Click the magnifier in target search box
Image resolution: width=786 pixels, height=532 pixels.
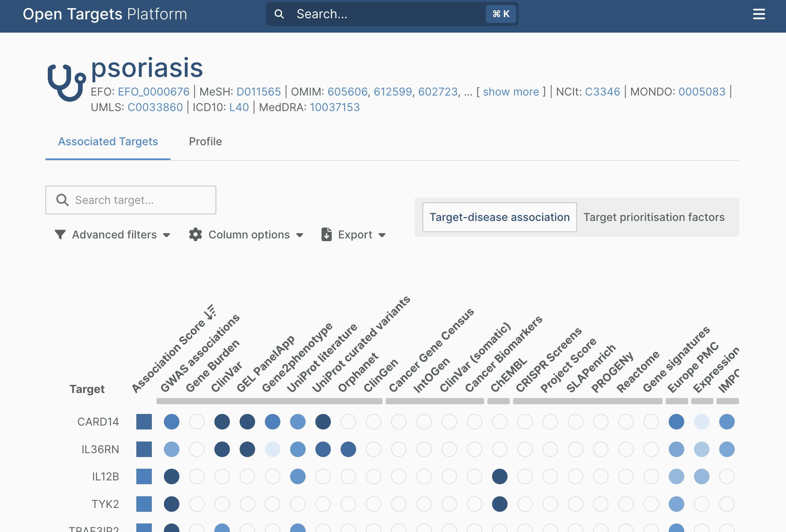pyautogui.click(x=63, y=200)
